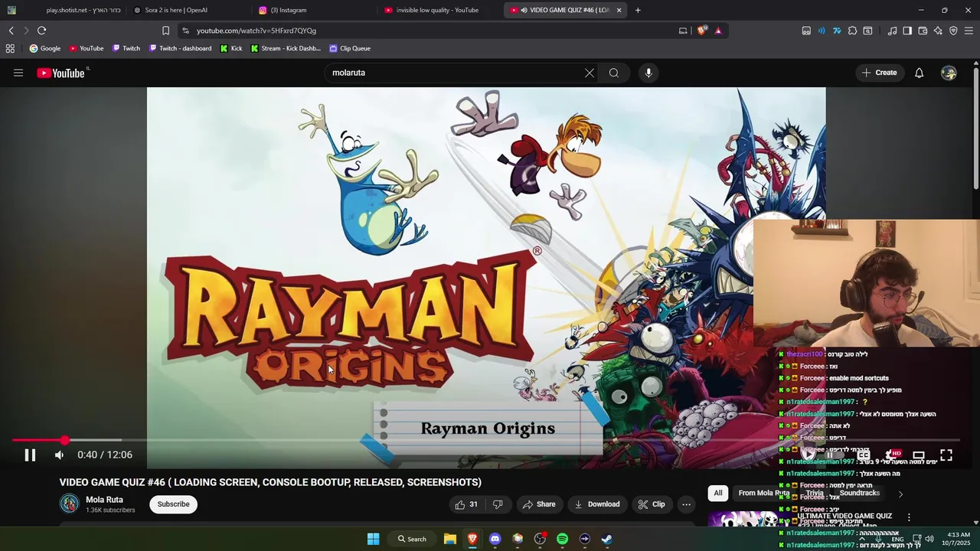Clear the search text with X

tap(590, 73)
